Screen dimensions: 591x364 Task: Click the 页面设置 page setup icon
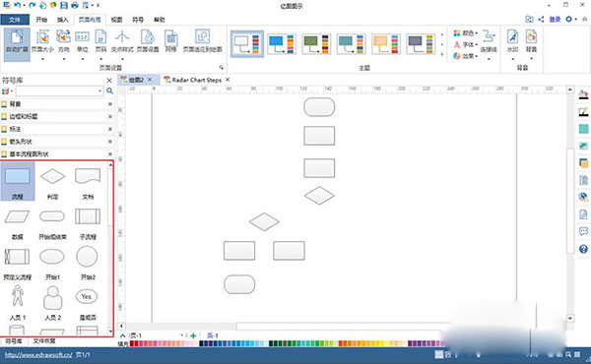click(148, 41)
